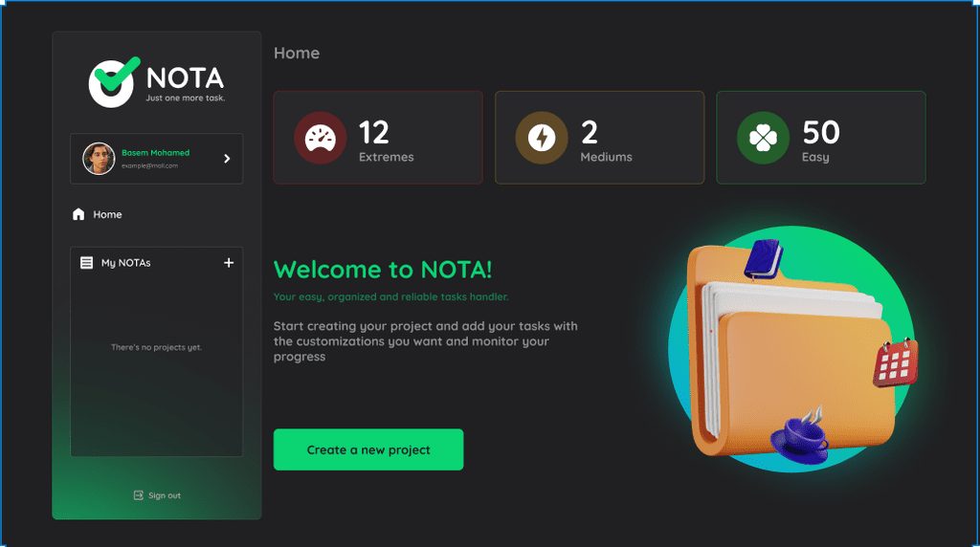Click the 'Just one more task.' tagline
The width and height of the screenshot is (980, 547).
(x=185, y=98)
